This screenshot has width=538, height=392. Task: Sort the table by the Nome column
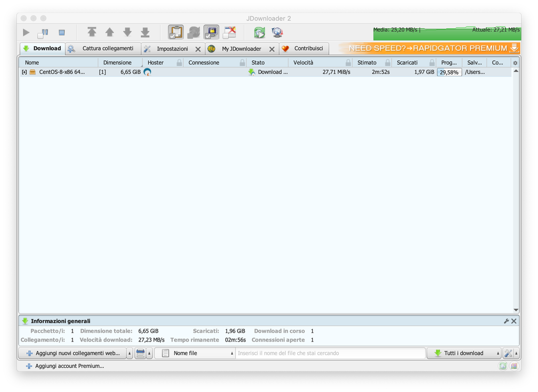click(59, 63)
